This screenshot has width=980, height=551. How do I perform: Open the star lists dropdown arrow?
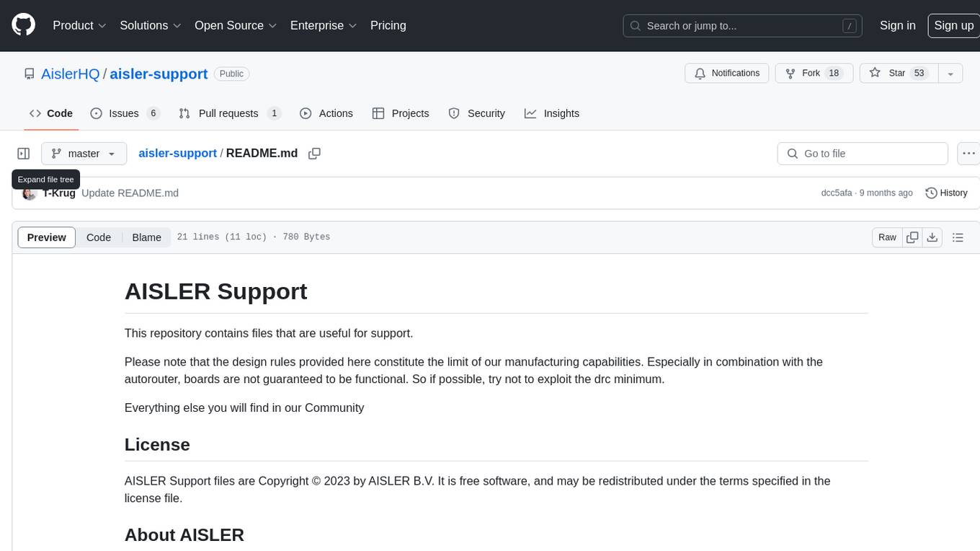(950, 74)
